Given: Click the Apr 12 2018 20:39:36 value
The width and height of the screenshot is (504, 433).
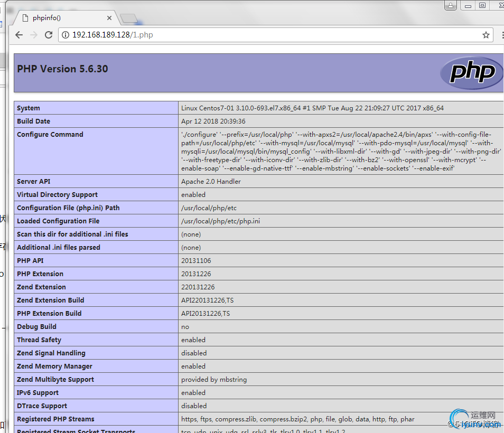Looking at the screenshot, I should (x=213, y=121).
